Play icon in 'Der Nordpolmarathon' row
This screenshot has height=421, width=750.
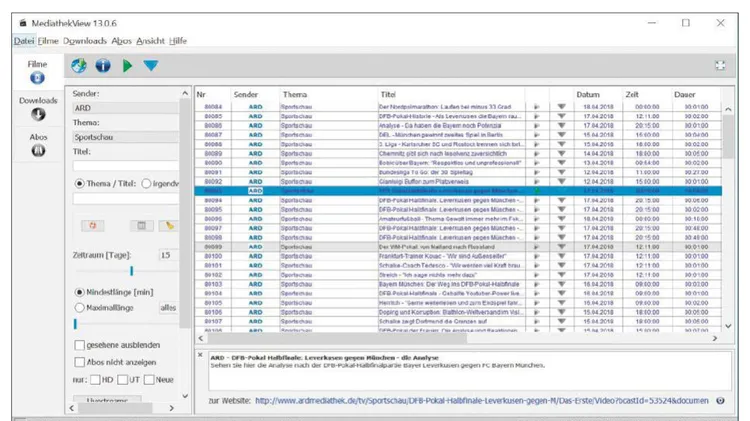(537, 107)
